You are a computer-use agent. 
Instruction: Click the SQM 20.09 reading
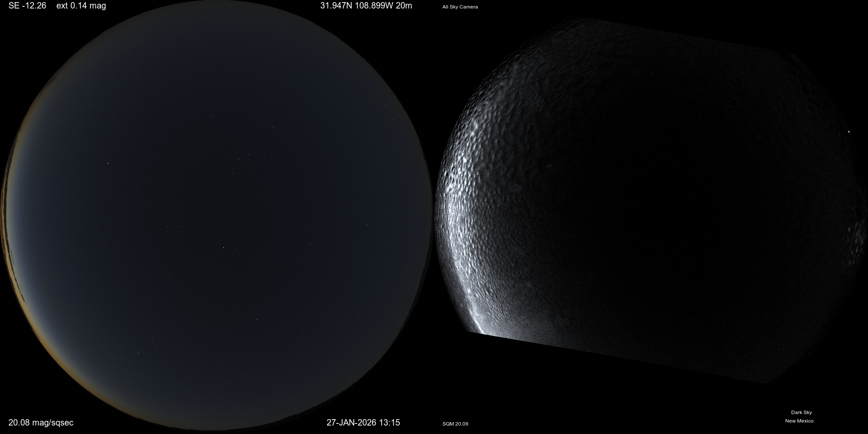click(455, 424)
